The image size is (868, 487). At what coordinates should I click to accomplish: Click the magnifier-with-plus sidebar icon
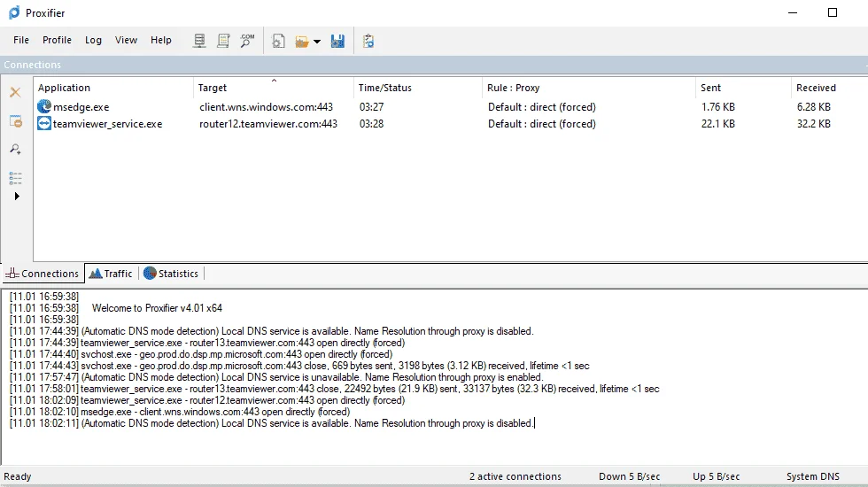click(16, 150)
